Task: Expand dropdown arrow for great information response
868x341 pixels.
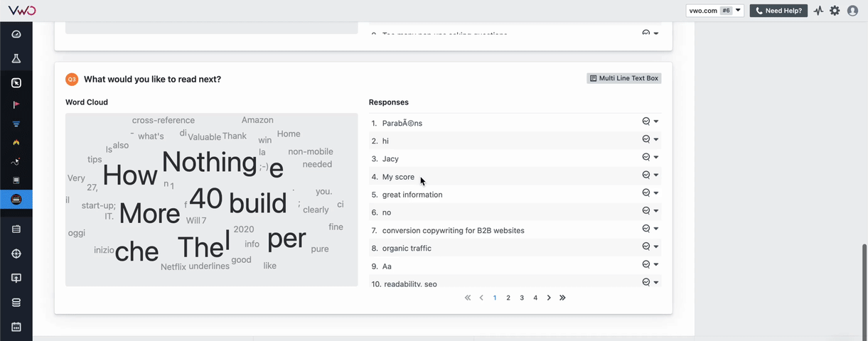Action: pyautogui.click(x=656, y=193)
